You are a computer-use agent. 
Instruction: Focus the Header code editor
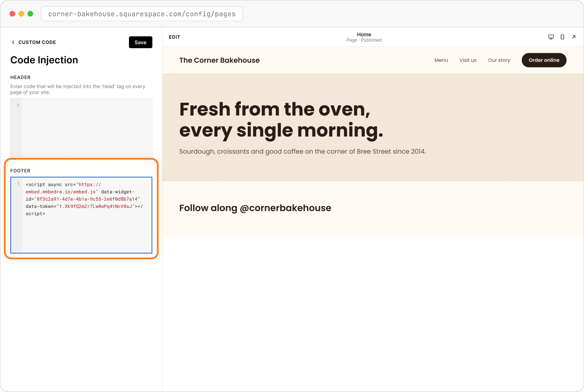81,128
